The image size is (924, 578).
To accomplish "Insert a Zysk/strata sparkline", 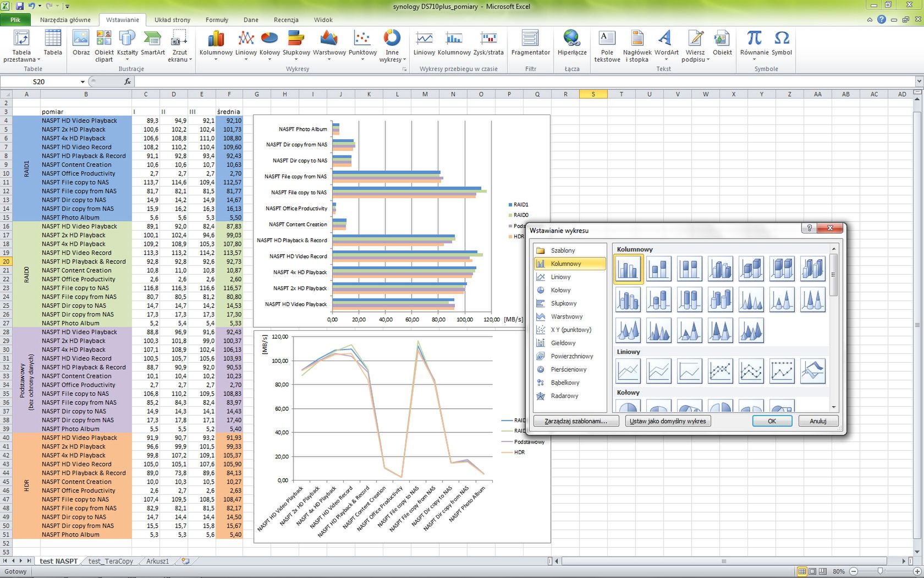I will pos(488,43).
